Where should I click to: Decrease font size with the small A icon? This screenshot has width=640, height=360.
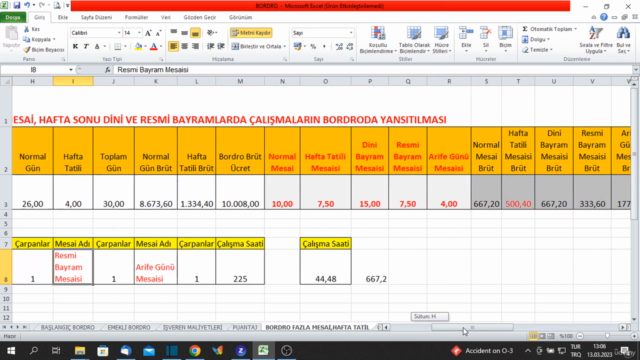pyautogui.click(x=158, y=33)
